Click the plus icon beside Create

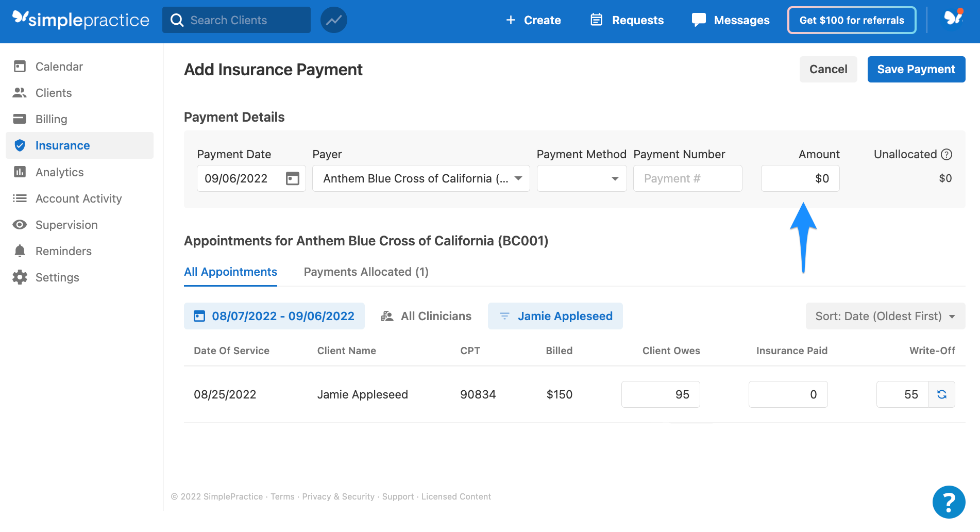pyautogui.click(x=511, y=20)
